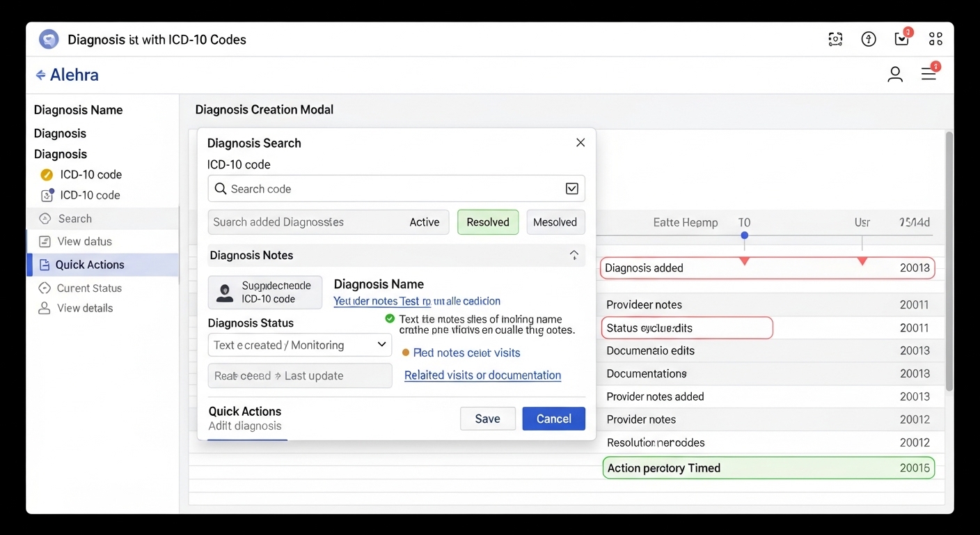Select the Mesolved status option
This screenshot has height=535, width=980.
point(555,222)
